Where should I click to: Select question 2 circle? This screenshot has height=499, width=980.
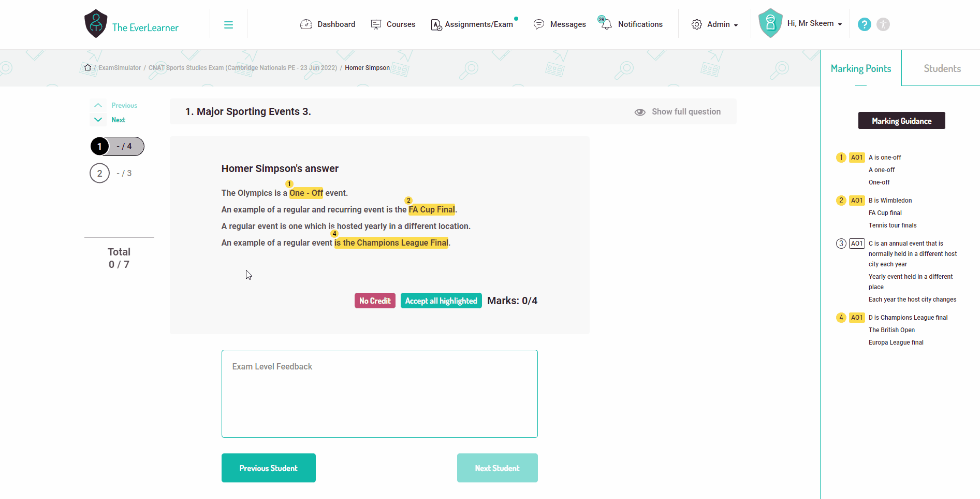coord(99,173)
